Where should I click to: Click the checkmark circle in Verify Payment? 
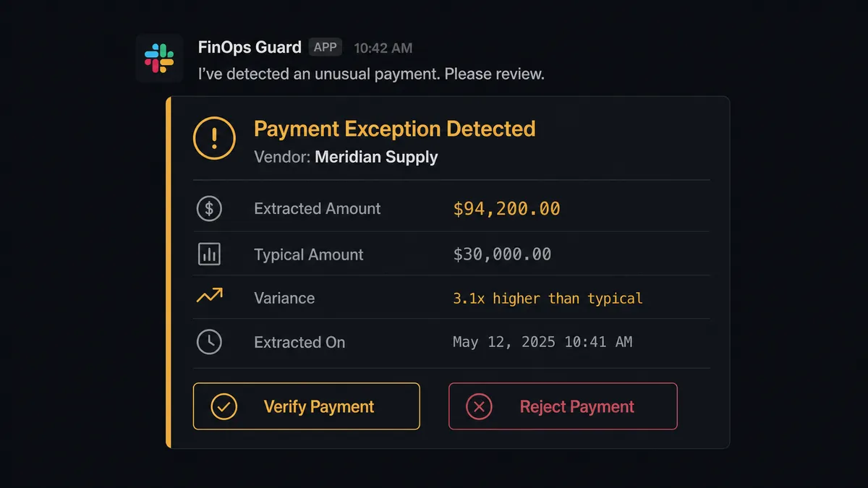pyautogui.click(x=224, y=406)
